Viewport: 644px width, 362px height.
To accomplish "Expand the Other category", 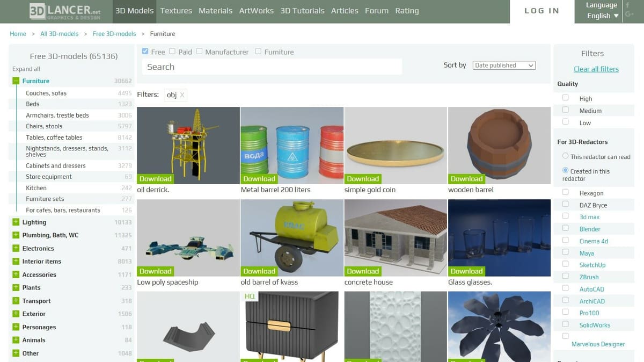I will pyautogui.click(x=16, y=353).
